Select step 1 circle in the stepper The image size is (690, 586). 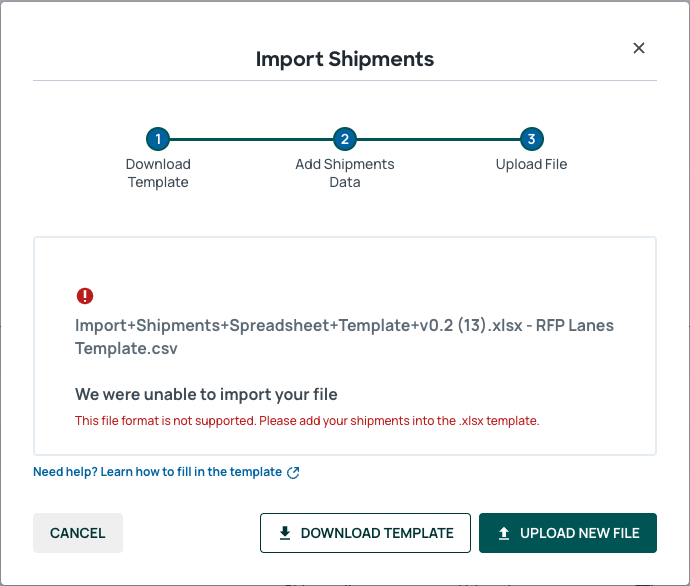pyautogui.click(x=158, y=139)
